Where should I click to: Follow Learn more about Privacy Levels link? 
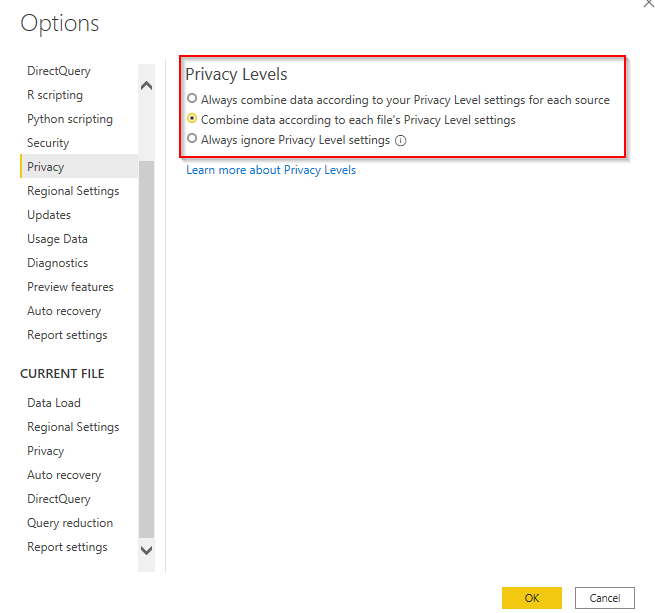pos(271,170)
